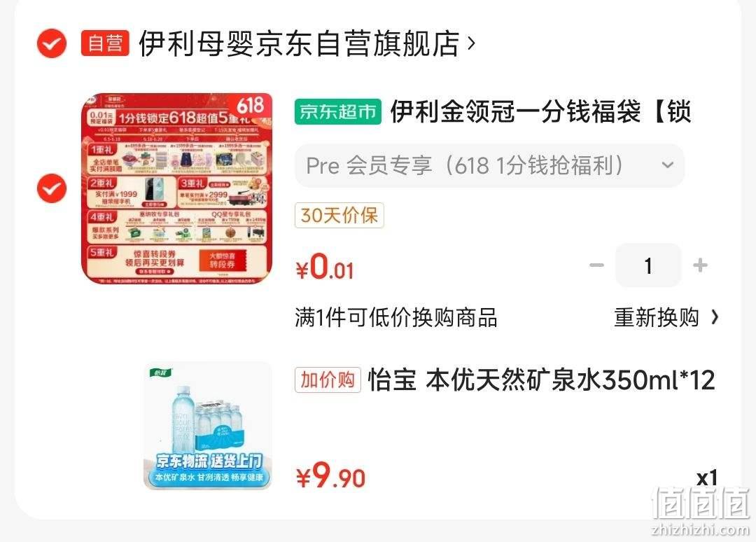Uncheck the store selection circle for 伊利母婴京东自营旗舰店
This screenshot has width=756, height=542.
tap(52, 43)
